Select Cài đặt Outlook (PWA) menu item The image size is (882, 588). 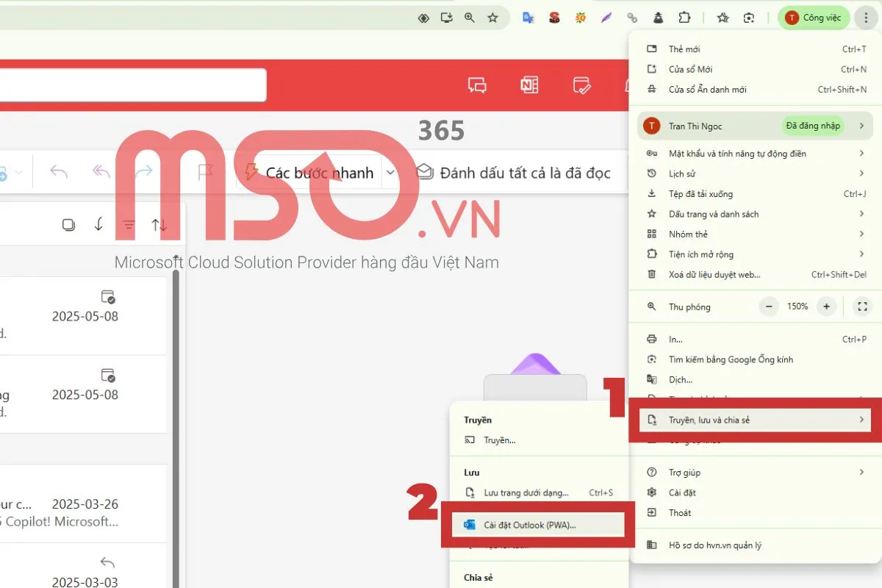539,523
